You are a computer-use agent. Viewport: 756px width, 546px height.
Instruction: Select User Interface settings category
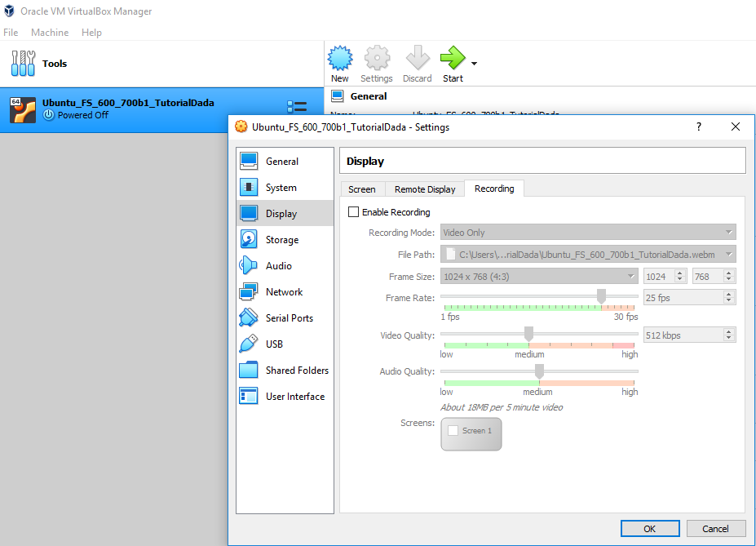pyautogui.click(x=294, y=397)
